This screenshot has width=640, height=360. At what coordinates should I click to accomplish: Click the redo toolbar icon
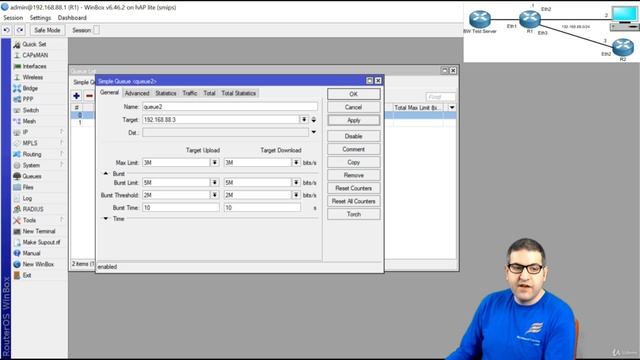click(20, 30)
